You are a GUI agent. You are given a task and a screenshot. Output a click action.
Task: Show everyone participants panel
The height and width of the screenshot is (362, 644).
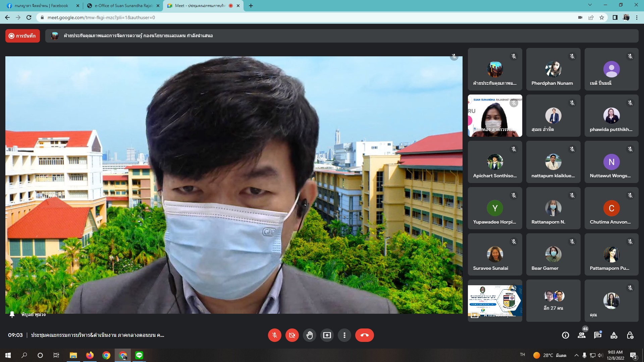coord(582,335)
